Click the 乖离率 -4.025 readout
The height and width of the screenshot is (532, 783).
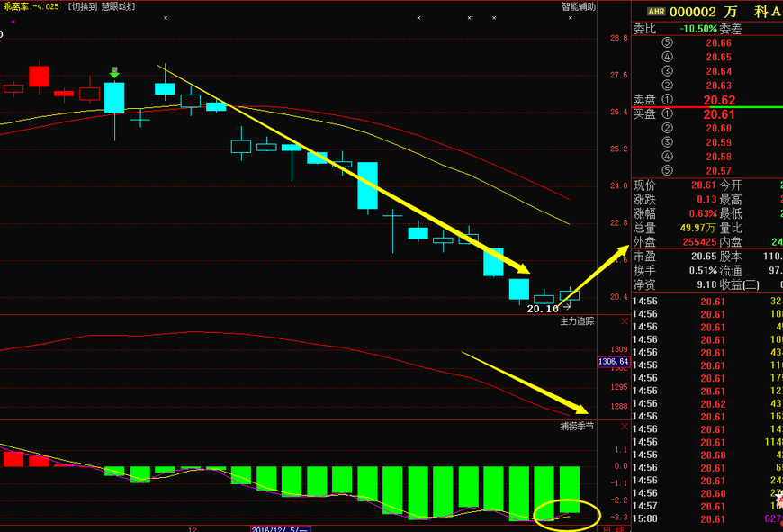31,6
